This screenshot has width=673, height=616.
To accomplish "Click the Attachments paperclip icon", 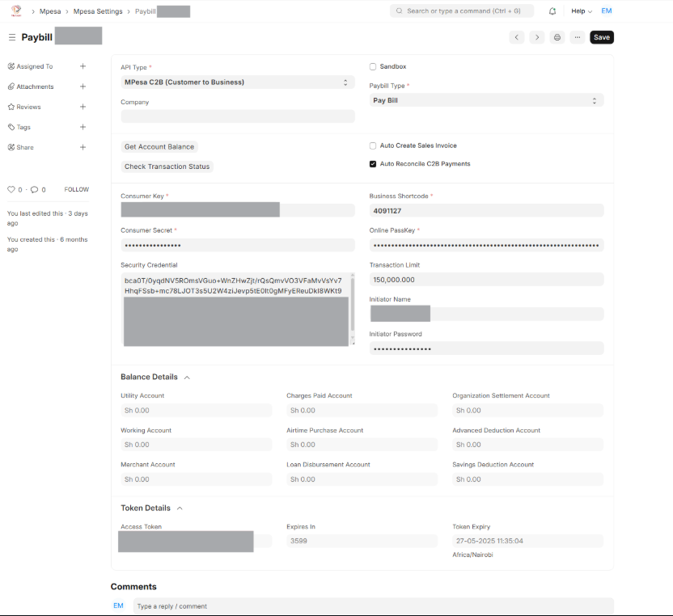I will click(x=11, y=86).
